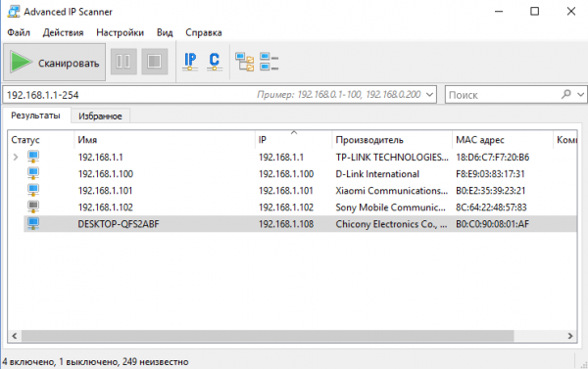Open the search options dropdown arrow
The width and height of the screenshot is (588, 369).
(x=580, y=95)
